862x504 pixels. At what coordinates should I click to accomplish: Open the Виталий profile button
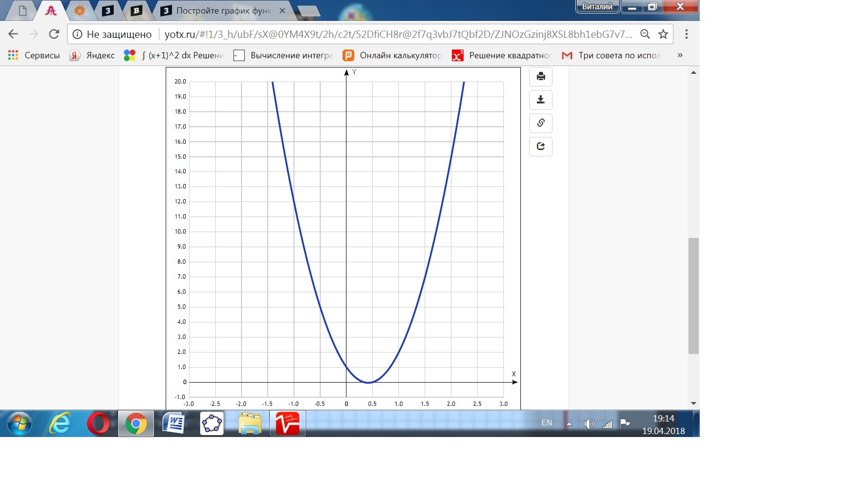[x=597, y=6]
